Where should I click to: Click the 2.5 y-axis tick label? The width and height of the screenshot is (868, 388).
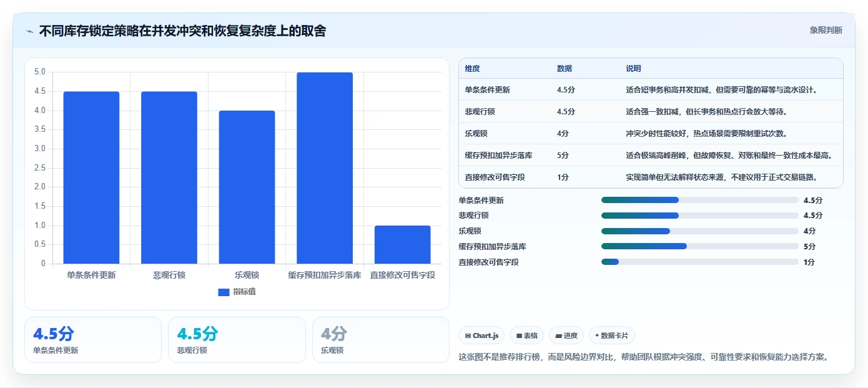tap(40, 168)
